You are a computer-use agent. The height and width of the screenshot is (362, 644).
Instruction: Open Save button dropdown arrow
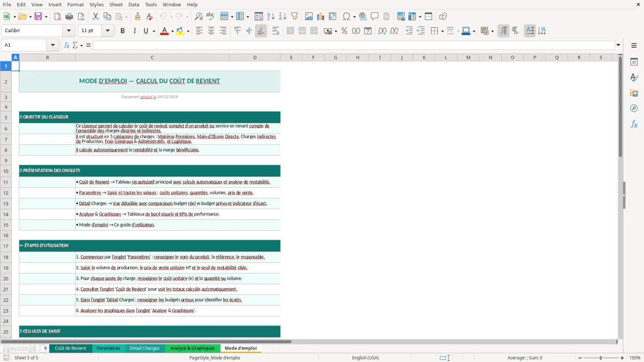pyautogui.click(x=46, y=17)
